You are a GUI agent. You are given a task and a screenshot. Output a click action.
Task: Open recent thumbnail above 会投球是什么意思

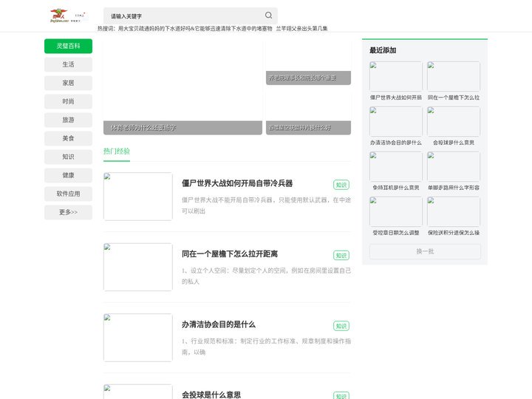click(453, 121)
